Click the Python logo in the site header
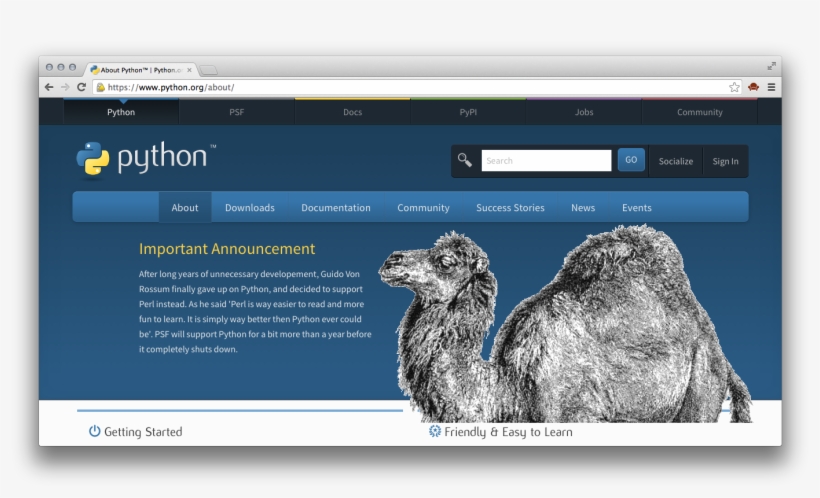Viewport: 820px width, 498px height. (x=146, y=159)
